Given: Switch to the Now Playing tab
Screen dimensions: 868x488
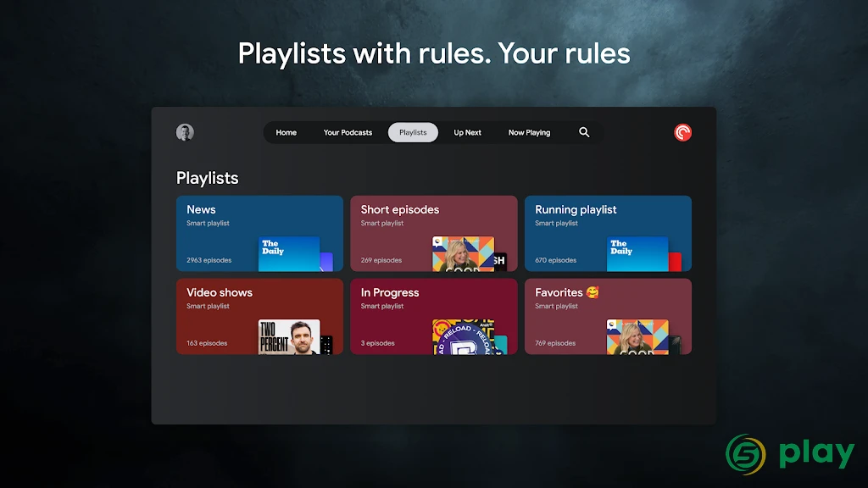Looking at the screenshot, I should coord(529,133).
